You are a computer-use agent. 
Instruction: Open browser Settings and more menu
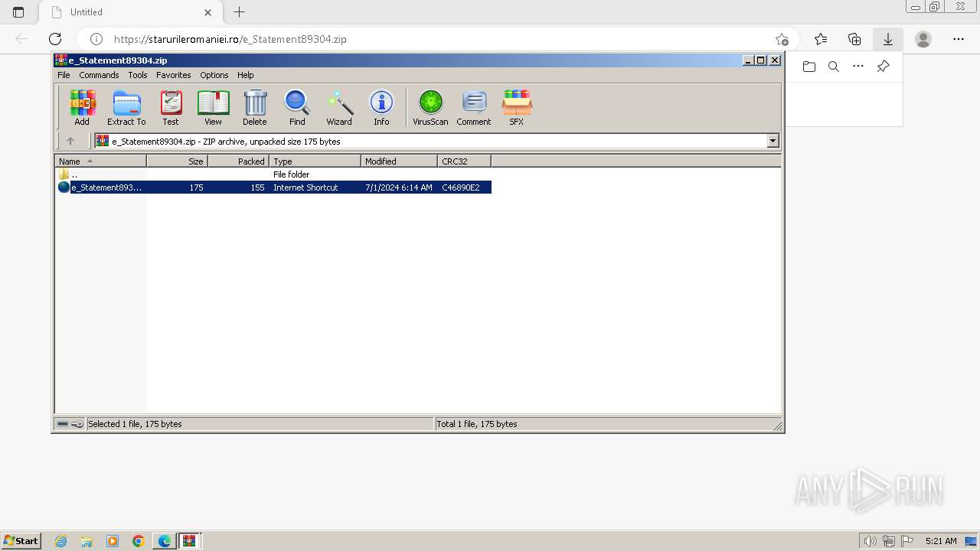click(959, 39)
